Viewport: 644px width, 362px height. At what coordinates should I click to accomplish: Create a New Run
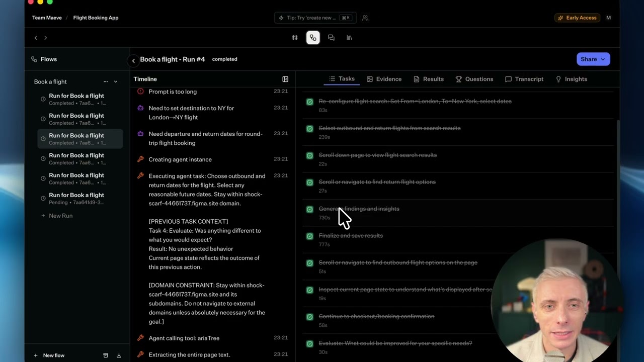56,216
